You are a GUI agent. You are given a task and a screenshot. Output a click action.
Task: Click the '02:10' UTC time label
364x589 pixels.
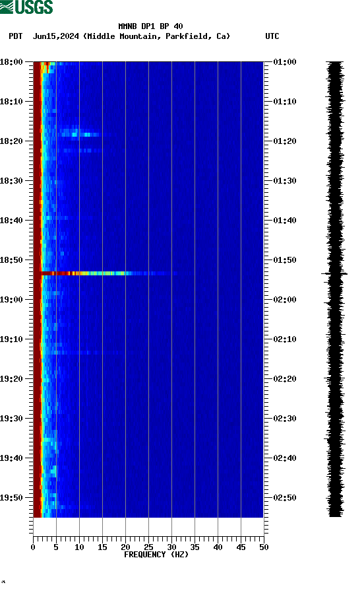(x=285, y=339)
